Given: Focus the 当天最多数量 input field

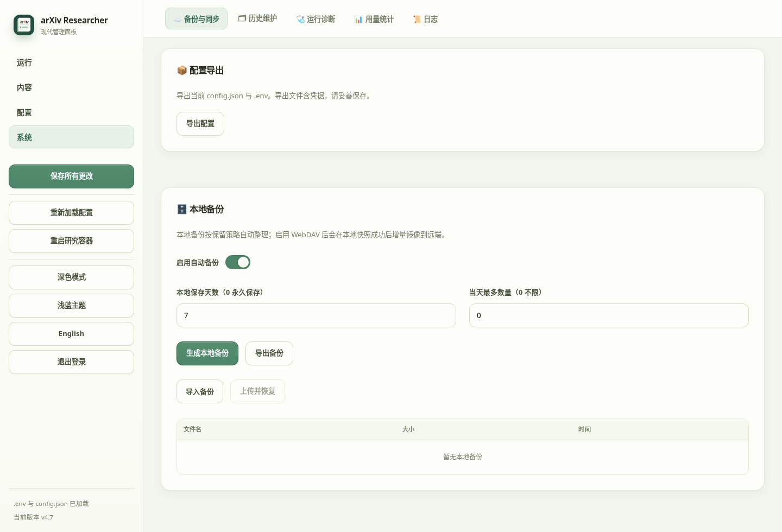Looking at the screenshot, I should click(609, 315).
